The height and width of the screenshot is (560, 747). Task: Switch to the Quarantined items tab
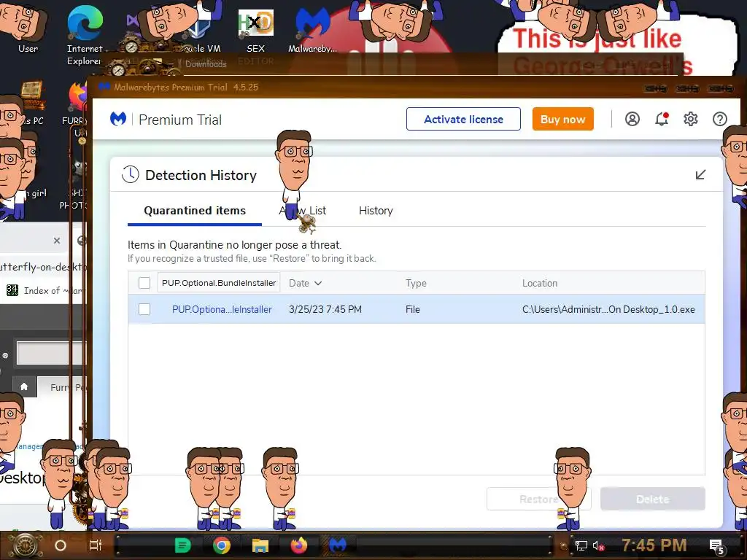coord(194,211)
